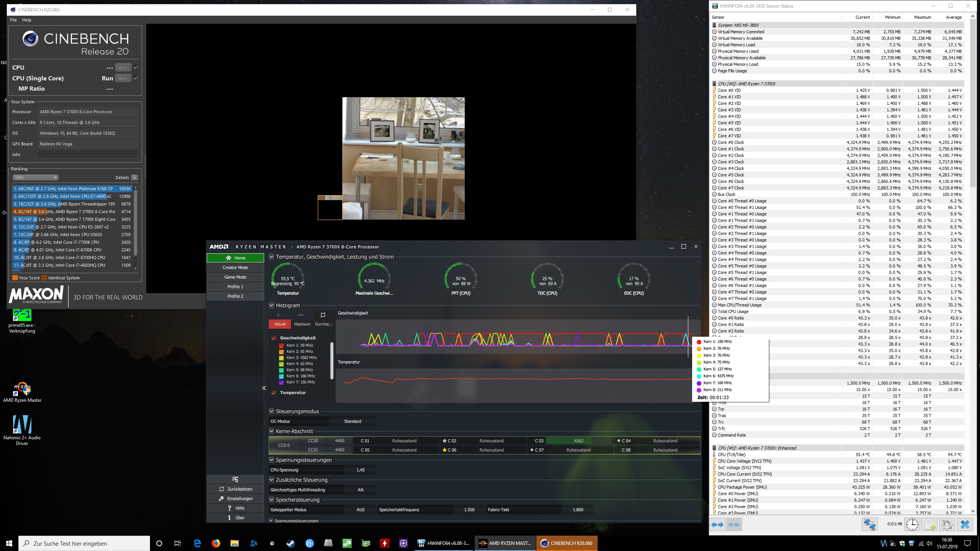Click HWiNFO log file icon

click(930, 524)
